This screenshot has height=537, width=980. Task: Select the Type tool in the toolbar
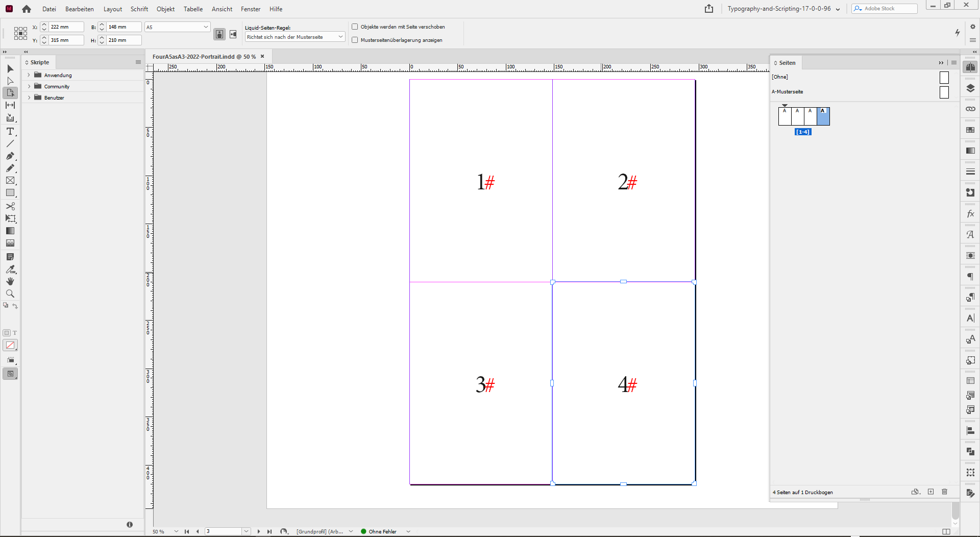[9, 132]
